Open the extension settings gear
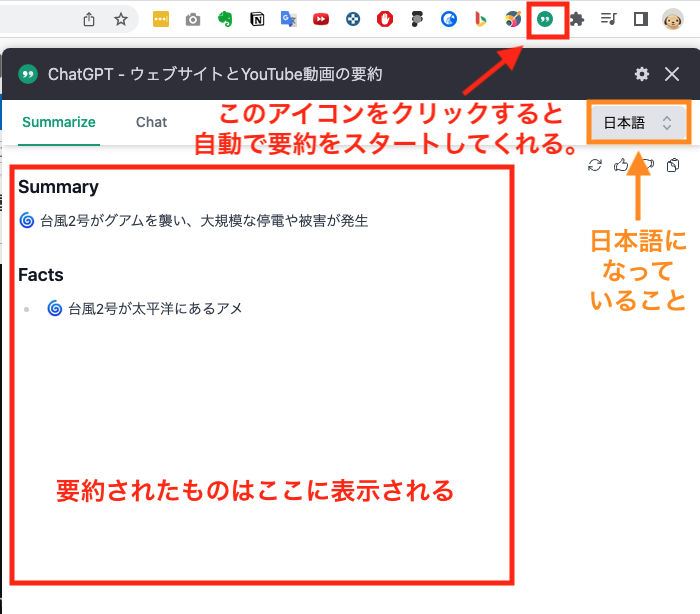The height and width of the screenshot is (614, 700). tap(642, 74)
